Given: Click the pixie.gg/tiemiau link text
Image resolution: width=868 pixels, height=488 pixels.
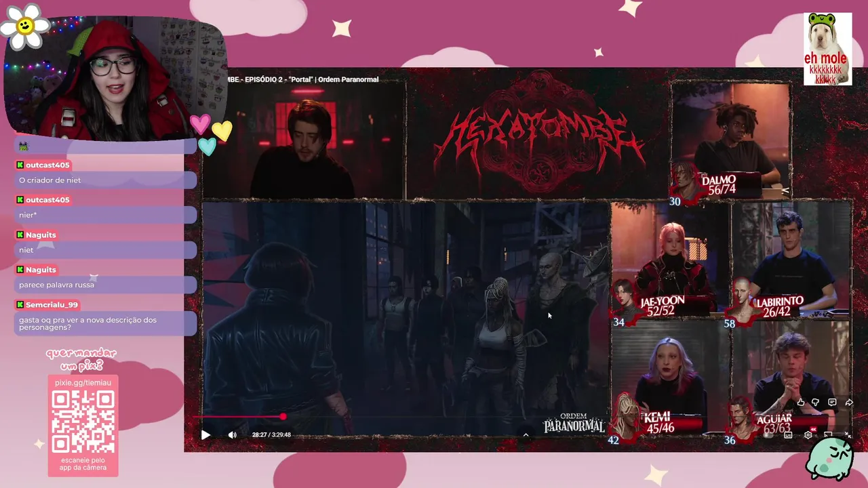Looking at the screenshot, I should 83,383.
